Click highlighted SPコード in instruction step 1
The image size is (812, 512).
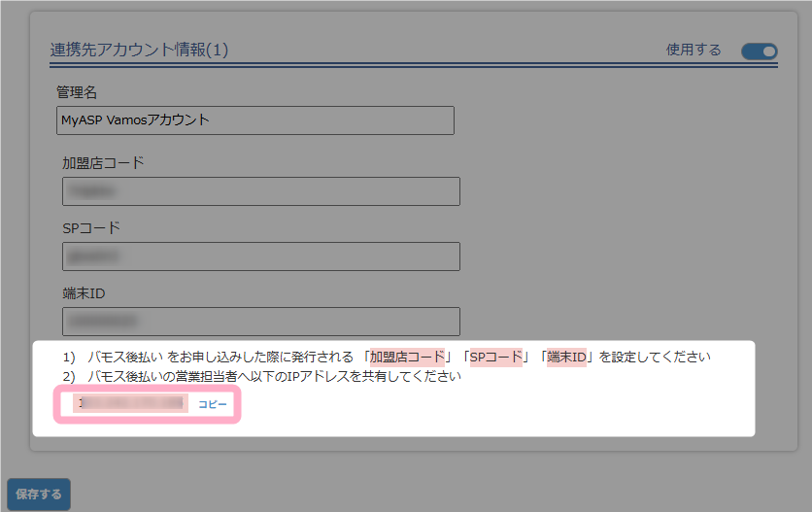pos(495,357)
